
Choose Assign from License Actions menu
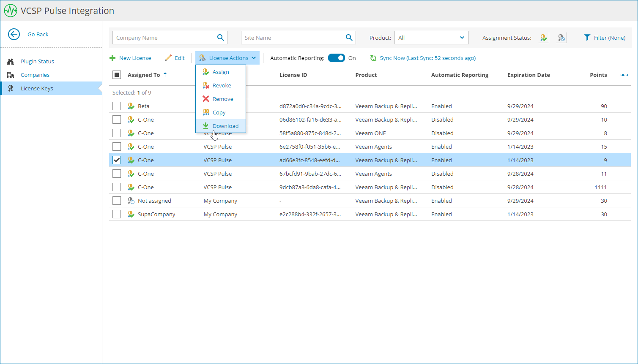click(x=221, y=72)
